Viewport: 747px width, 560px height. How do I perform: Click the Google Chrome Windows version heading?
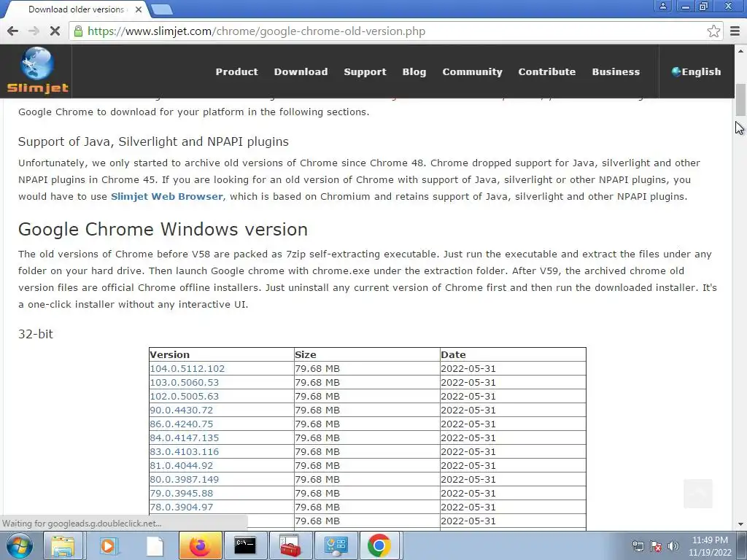tap(163, 230)
